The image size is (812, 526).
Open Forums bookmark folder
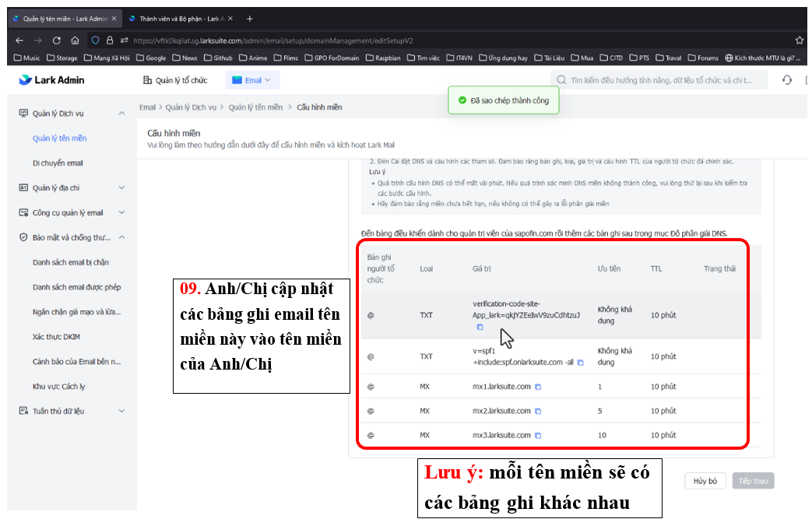pos(703,58)
